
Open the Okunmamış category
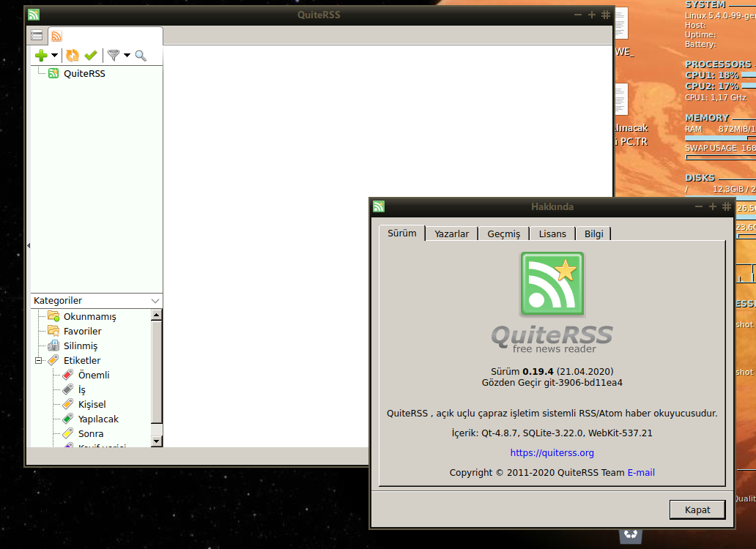(x=89, y=317)
